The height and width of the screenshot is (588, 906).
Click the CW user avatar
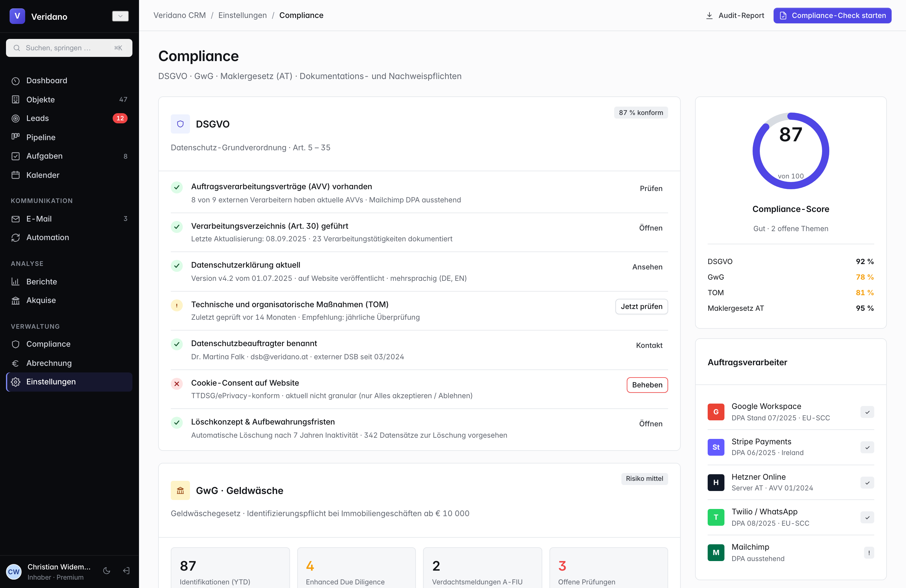pyautogui.click(x=14, y=572)
